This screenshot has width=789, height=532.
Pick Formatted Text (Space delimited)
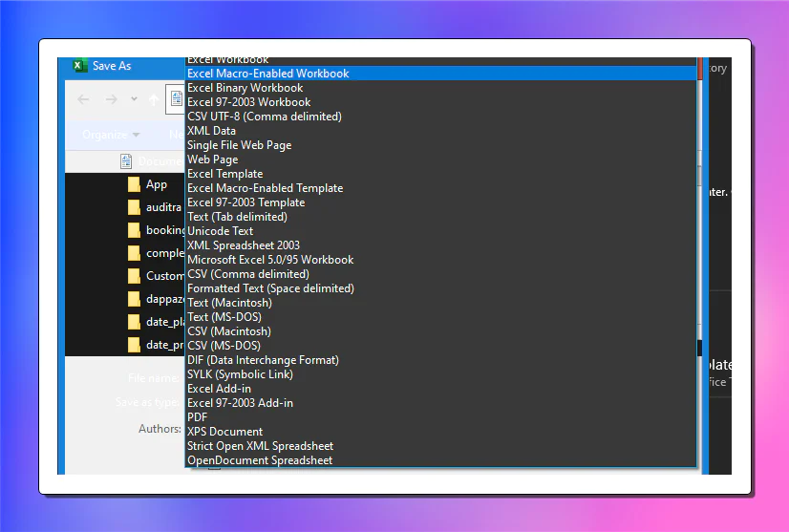[440, 288]
